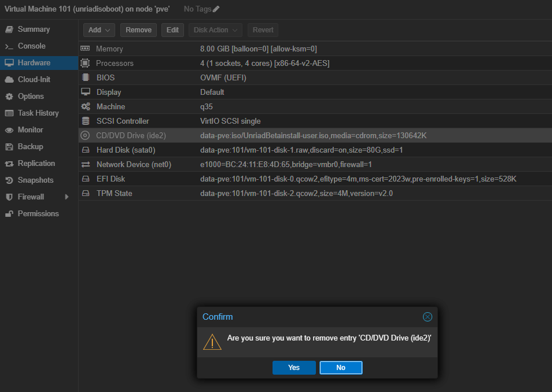Open the Snapshots section
Image resolution: width=552 pixels, height=392 pixels.
[x=39, y=180]
